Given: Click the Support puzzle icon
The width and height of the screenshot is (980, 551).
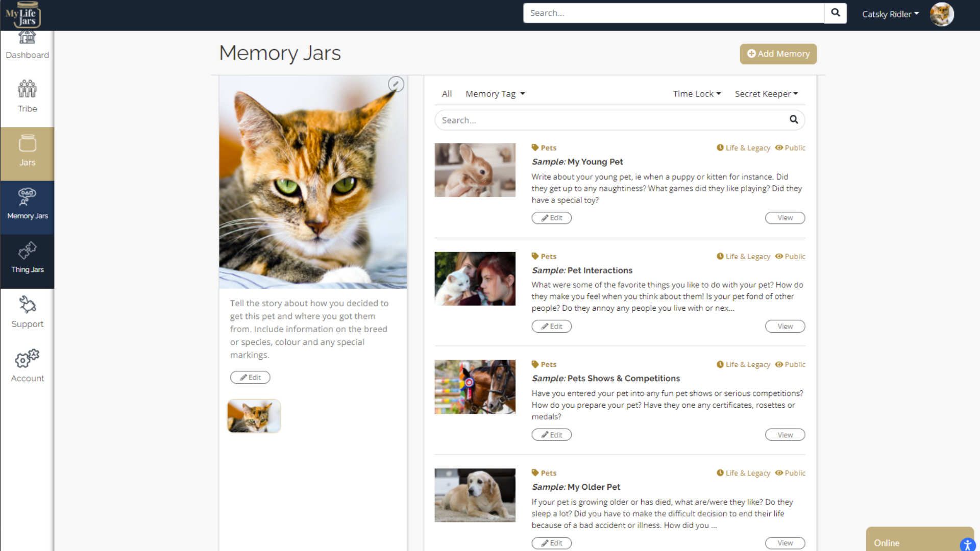Looking at the screenshot, I should [x=27, y=305].
